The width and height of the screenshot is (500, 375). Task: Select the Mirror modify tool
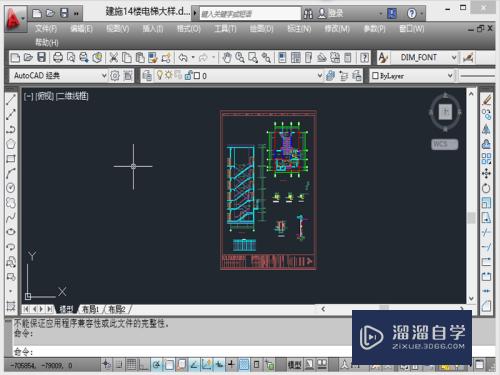click(x=486, y=129)
